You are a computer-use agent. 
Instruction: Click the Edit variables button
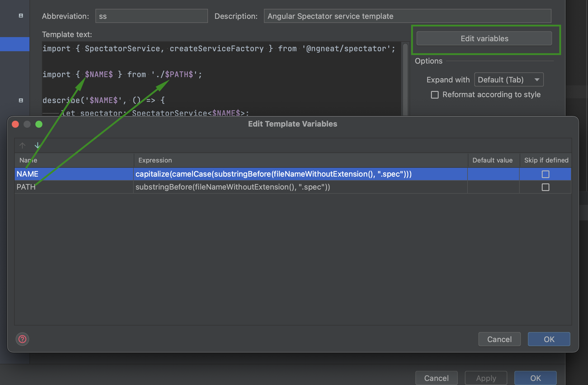(x=484, y=39)
